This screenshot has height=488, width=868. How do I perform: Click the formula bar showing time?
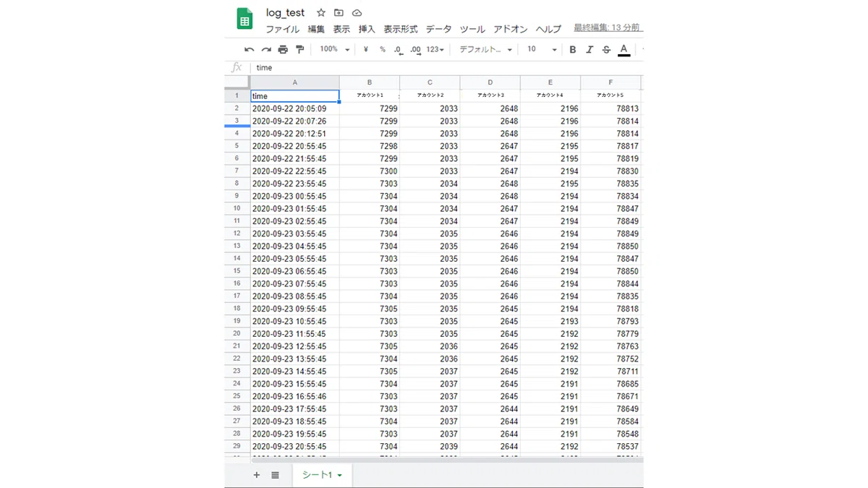(x=448, y=67)
